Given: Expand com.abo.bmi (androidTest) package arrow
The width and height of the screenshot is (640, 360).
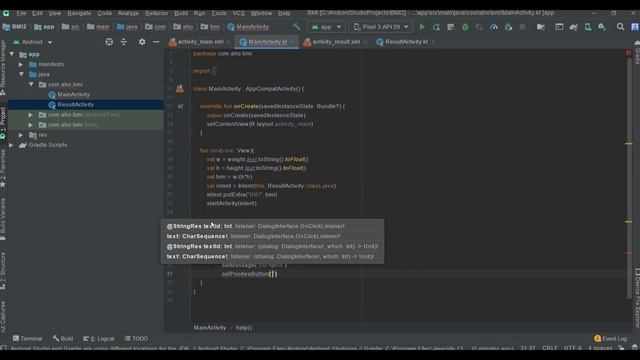Looking at the screenshot, I should (x=31, y=115).
